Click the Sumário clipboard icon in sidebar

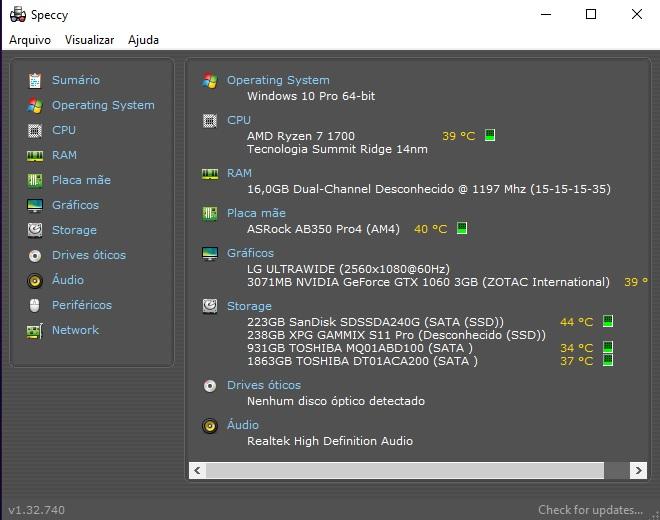tap(35, 80)
